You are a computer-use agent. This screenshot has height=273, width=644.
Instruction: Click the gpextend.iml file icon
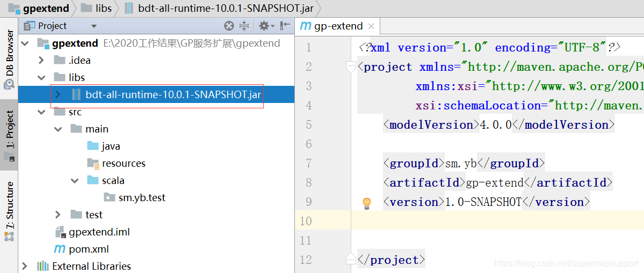(60, 232)
